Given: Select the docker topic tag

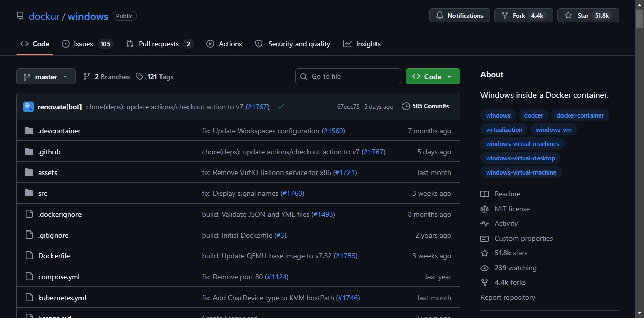Looking at the screenshot, I should click(x=533, y=115).
